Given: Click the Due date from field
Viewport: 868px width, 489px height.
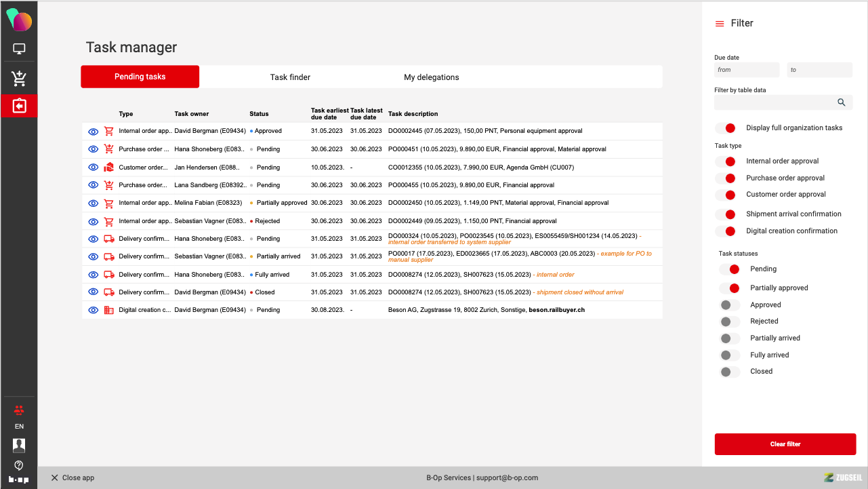Looking at the screenshot, I should point(747,70).
